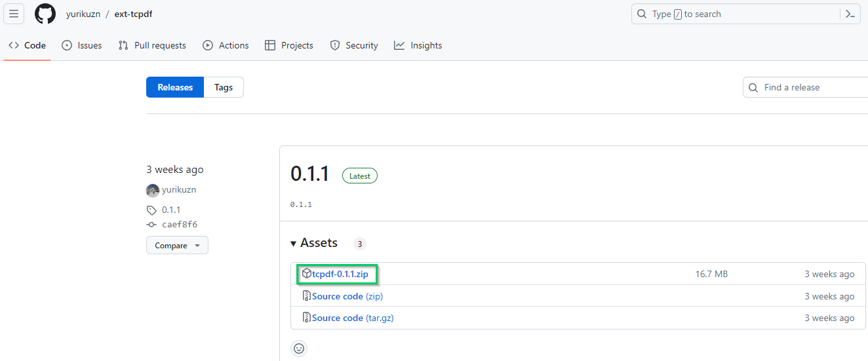The width and height of the screenshot is (868, 361).
Task: Click the Source code (tar.gz) file icon
Action: click(x=306, y=318)
